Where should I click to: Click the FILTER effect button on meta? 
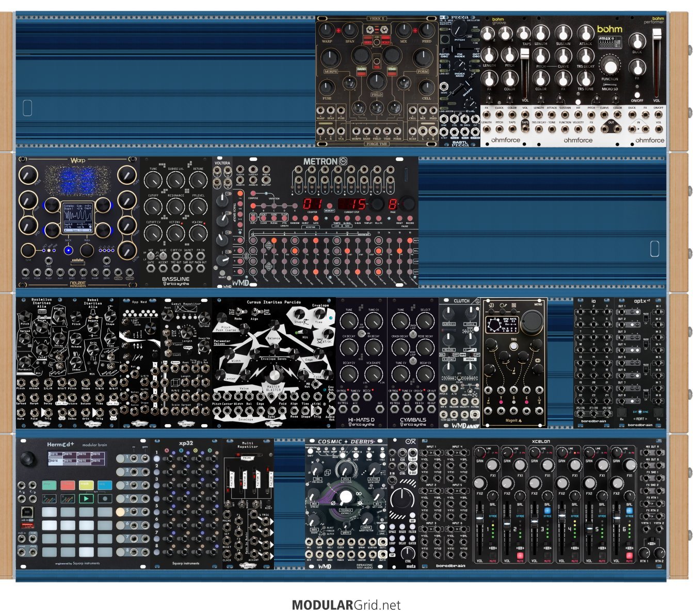412,527
